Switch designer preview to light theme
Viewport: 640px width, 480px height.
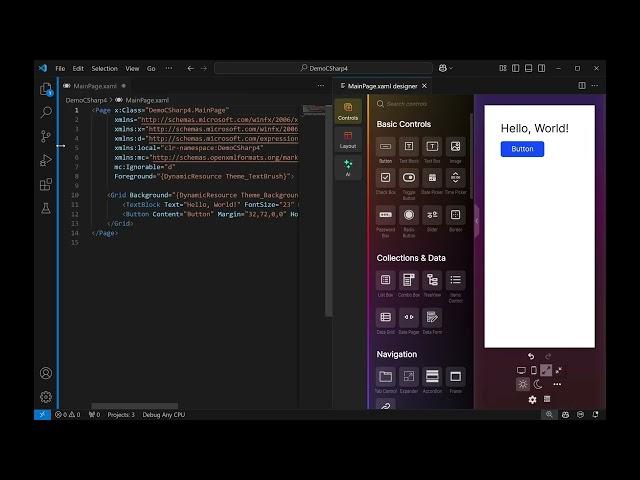pyautogui.click(x=522, y=384)
